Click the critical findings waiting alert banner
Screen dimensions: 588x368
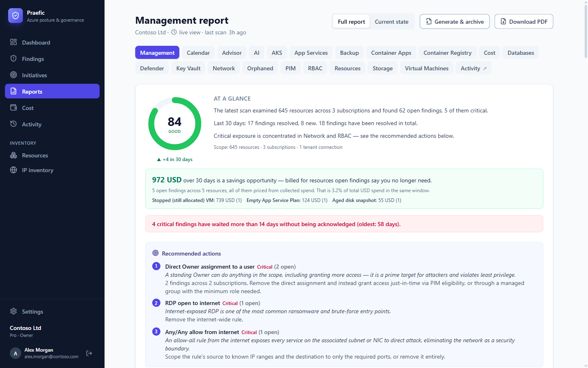[x=344, y=224]
